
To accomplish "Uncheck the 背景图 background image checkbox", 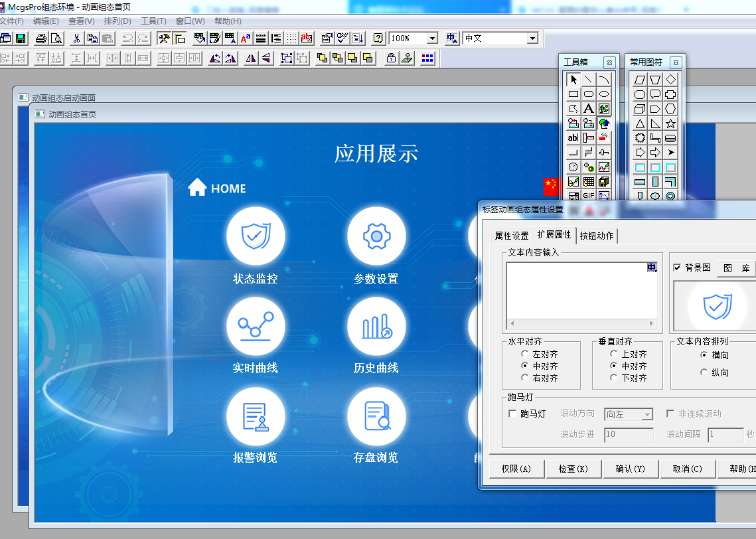I will pyautogui.click(x=677, y=268).
